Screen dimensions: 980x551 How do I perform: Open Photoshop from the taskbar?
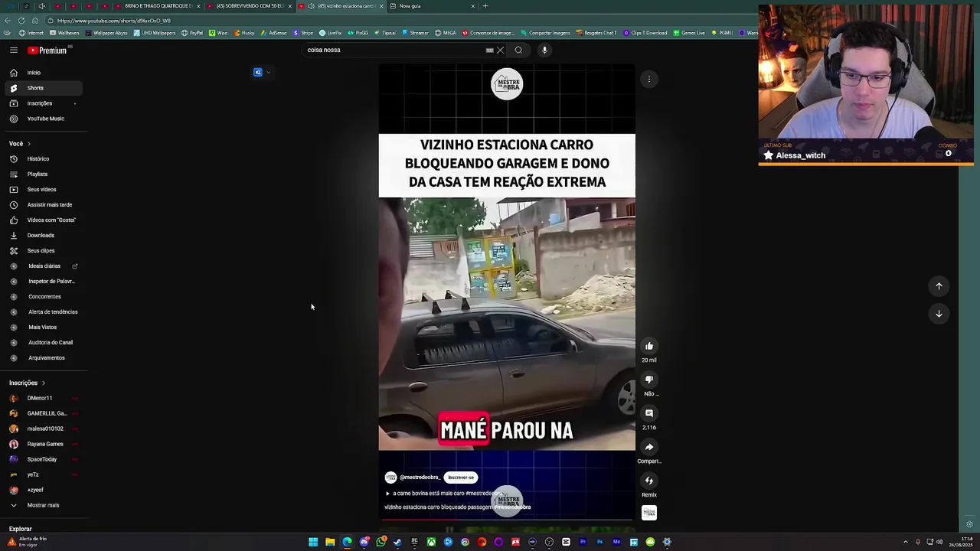[x=599, y=543]
